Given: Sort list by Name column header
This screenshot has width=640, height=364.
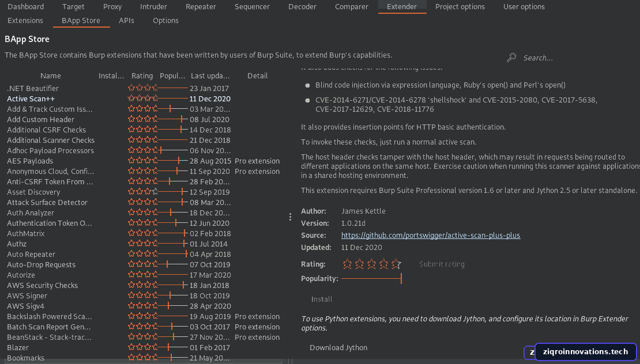Looking at the screenshot, I should (51, 76).
